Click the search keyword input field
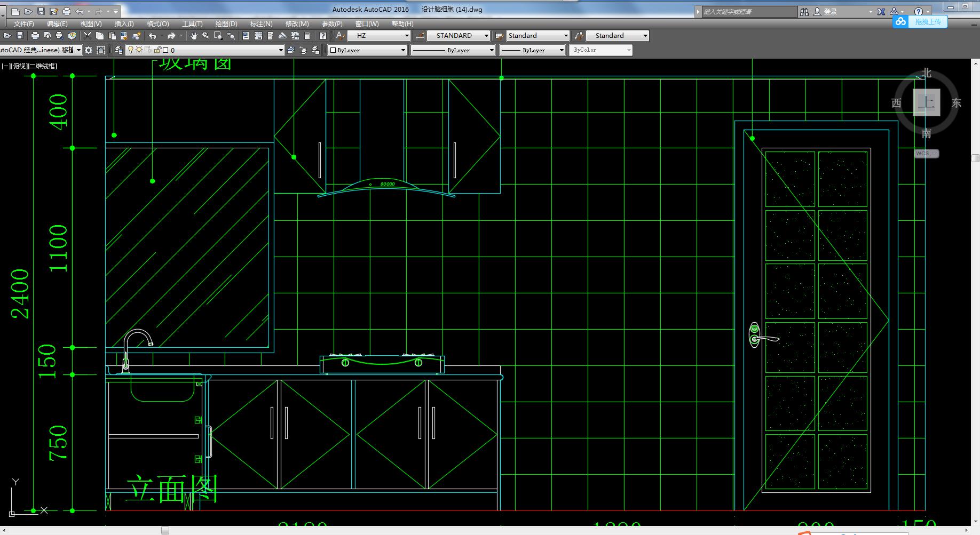Screen dimensions: 980x535 coord(748,12)
